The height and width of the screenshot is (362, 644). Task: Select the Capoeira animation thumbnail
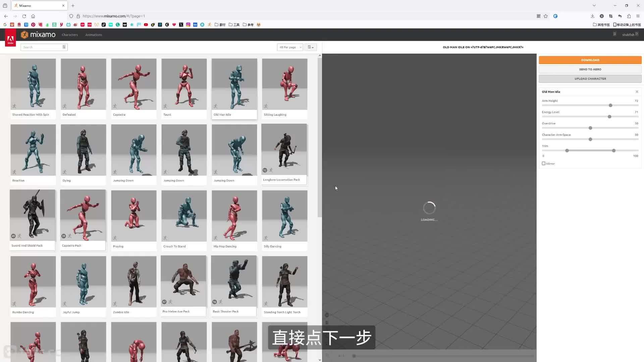click(133, 84)
